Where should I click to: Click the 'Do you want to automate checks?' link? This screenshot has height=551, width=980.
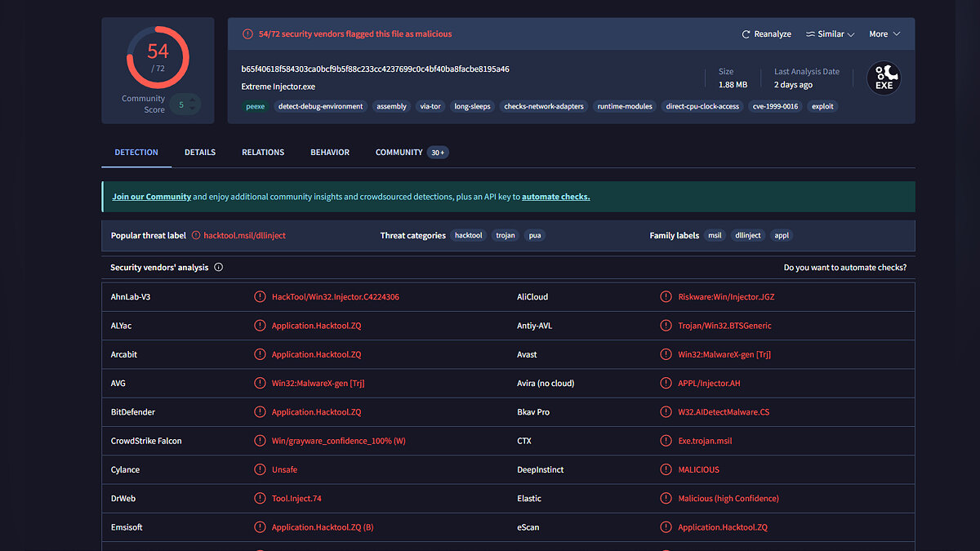[844, 268]
